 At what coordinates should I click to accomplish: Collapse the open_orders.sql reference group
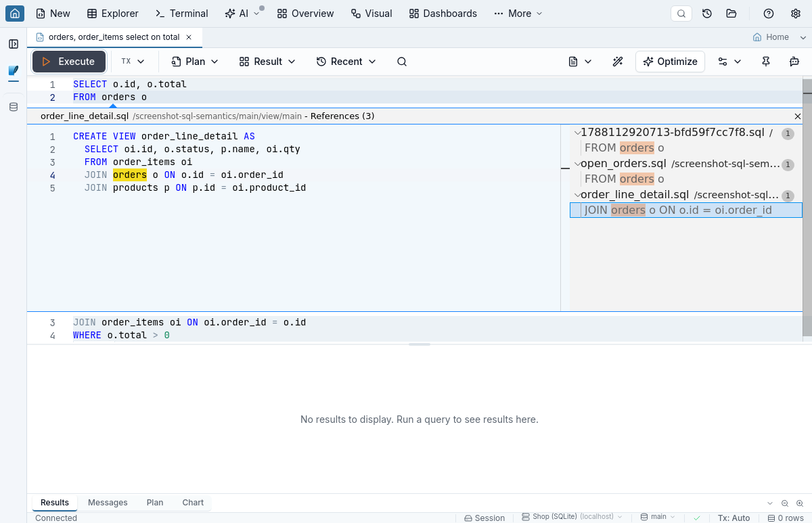point(578,164)
